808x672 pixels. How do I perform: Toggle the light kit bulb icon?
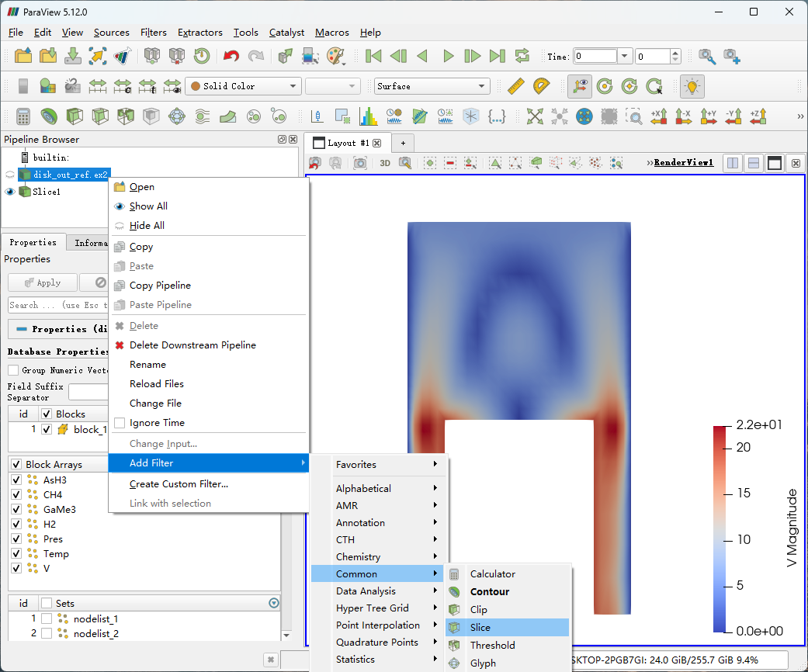(692, 86)
